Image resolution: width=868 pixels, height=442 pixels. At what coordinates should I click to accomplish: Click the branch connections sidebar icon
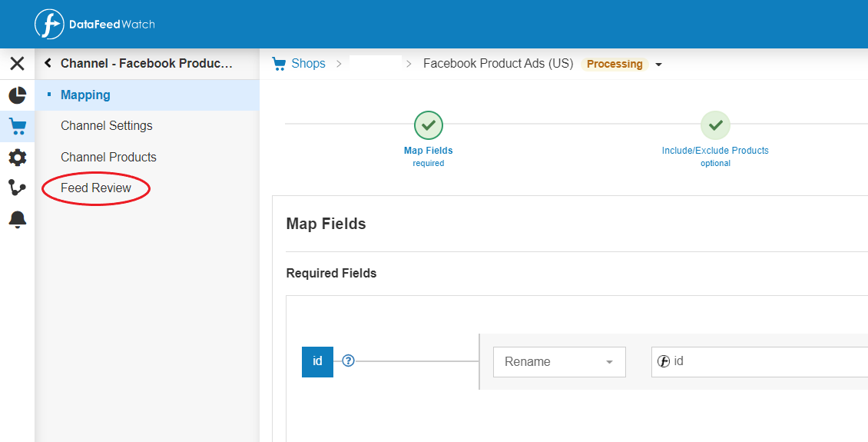(x=17, y=188)
